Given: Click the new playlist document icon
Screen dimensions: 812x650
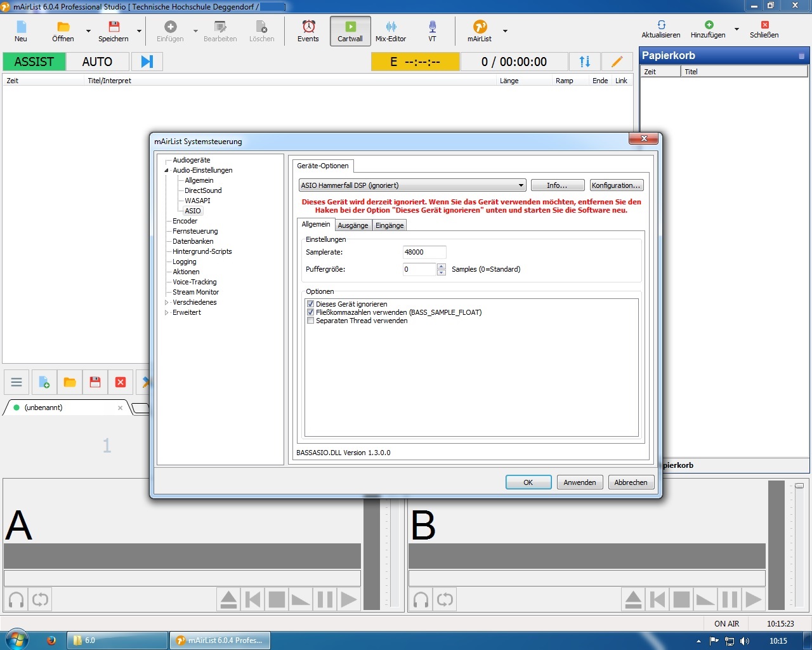Looking at the screenshot, I should (x=44, y=382).
